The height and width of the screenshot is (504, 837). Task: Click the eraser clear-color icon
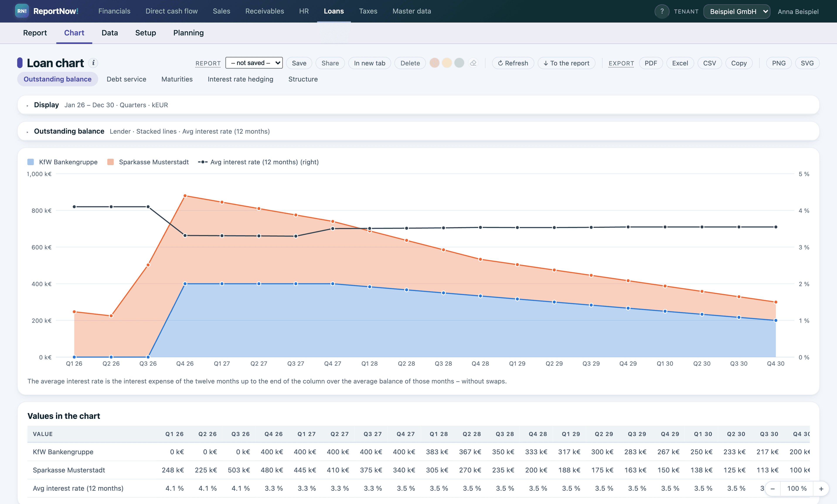473,63
